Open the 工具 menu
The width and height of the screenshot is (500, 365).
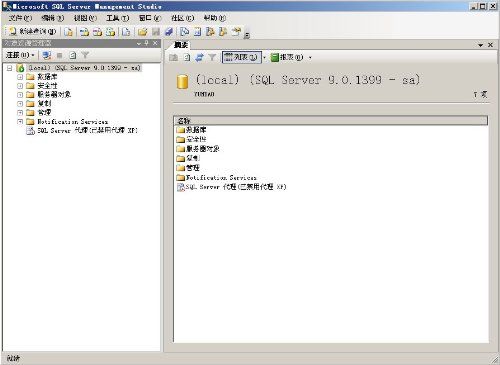[118, 18]
